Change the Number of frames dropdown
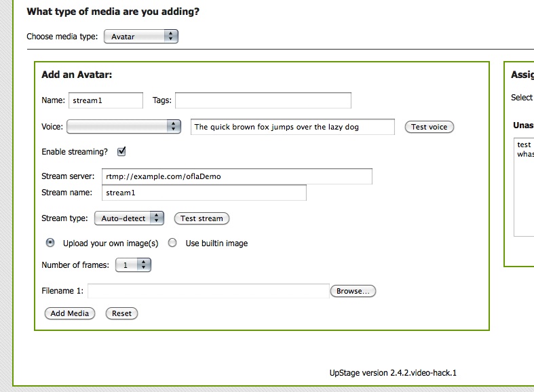This screenshot has height=392, width=534. click(133, 265)
